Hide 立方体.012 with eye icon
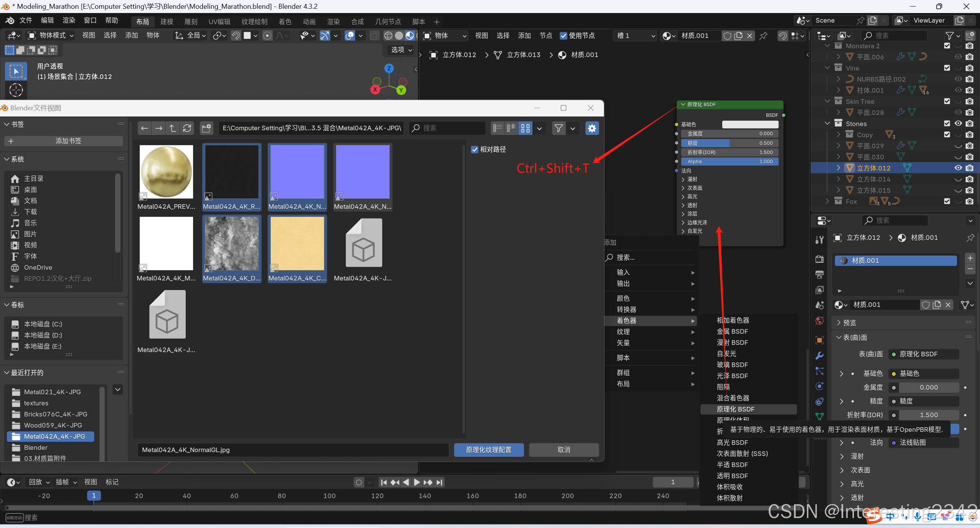 [958, 168]
